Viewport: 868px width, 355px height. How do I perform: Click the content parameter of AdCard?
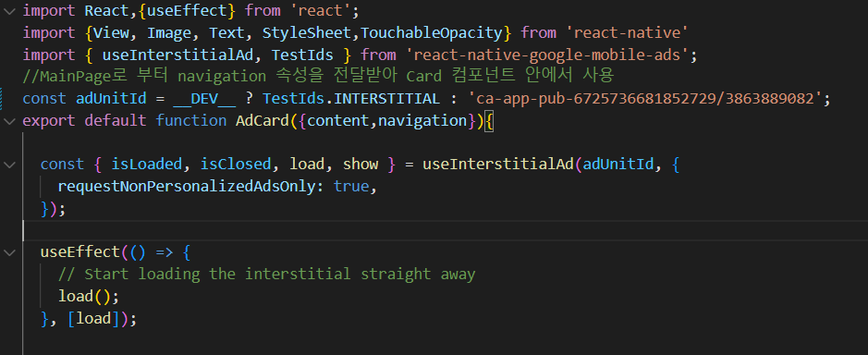[338, 121]
